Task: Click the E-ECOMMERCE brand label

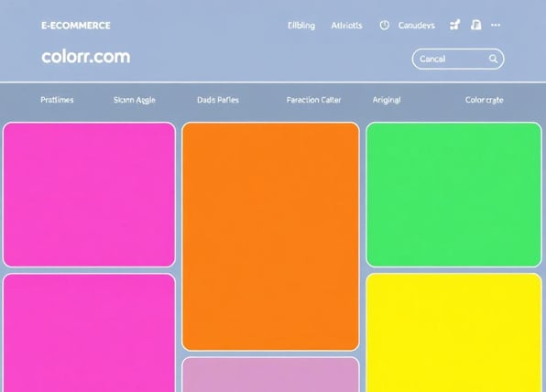Action: coord(75,26)
